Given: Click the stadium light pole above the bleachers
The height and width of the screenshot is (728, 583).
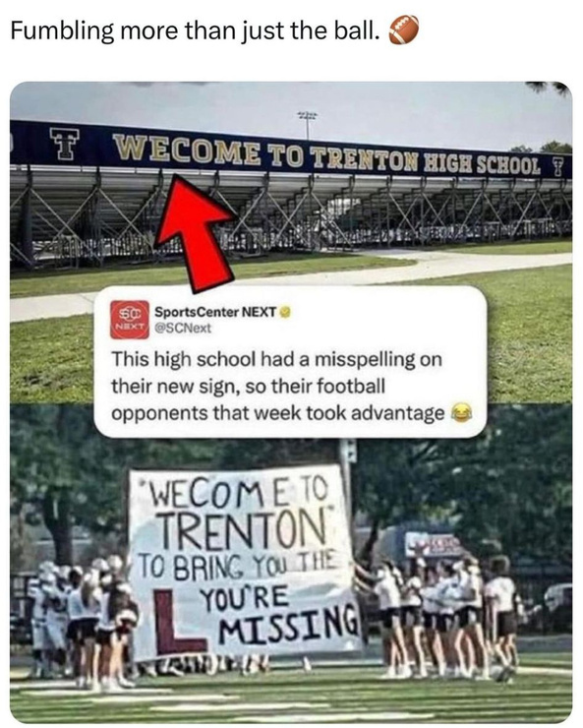Looking at the screenshot, I should [x=308, y=125].
